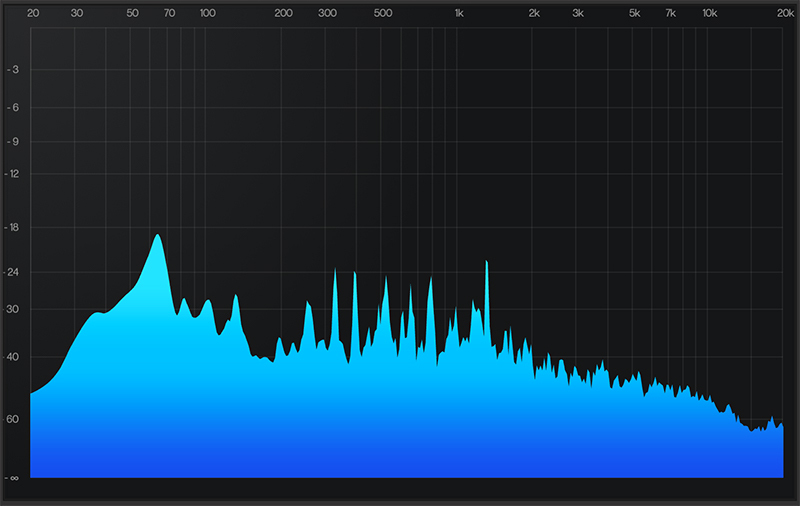Click the 50 Hz frequency axis label
800x506 pixels.
132,14
